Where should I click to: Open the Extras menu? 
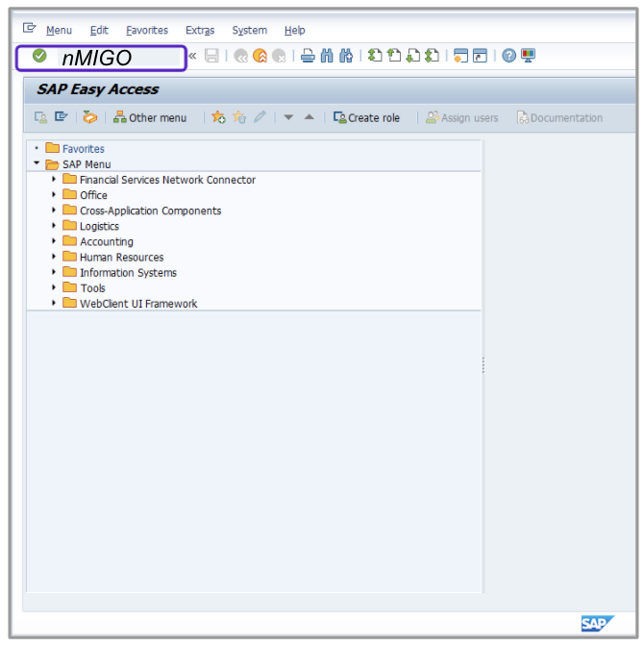click(x=199, y=31)
